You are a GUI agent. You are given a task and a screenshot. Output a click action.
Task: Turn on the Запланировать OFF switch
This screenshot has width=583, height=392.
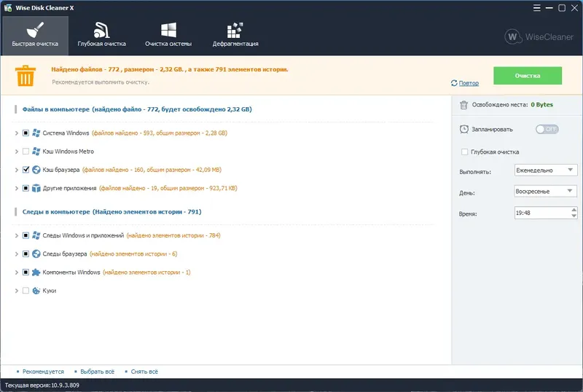(547, 129)
